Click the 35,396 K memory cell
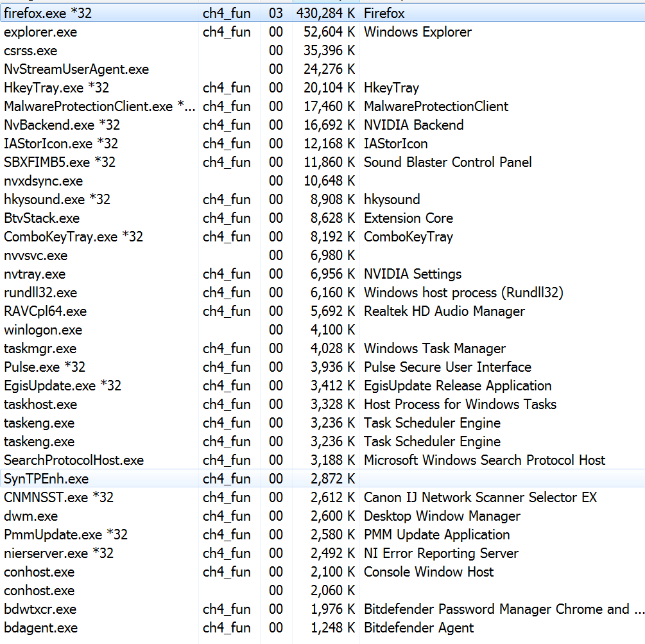 click(x=329, y=51)
